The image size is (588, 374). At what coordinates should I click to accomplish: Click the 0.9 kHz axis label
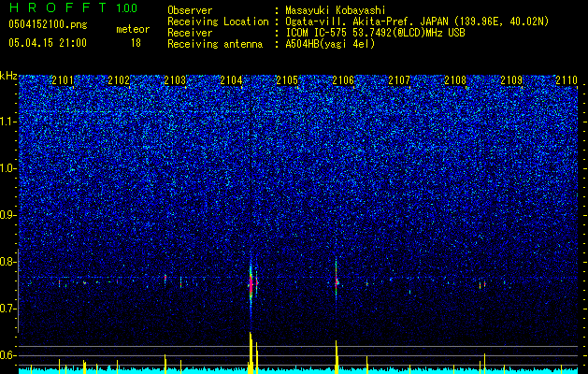[7, 215]
